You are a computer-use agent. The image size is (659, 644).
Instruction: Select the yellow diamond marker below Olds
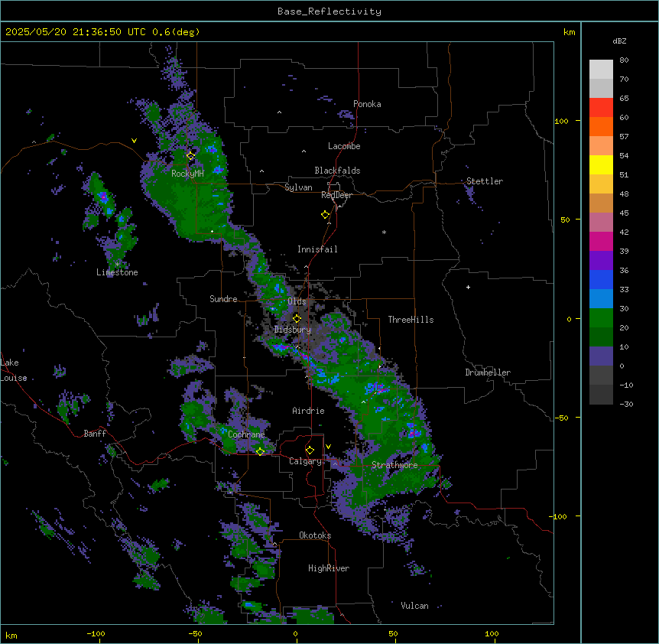297,319
